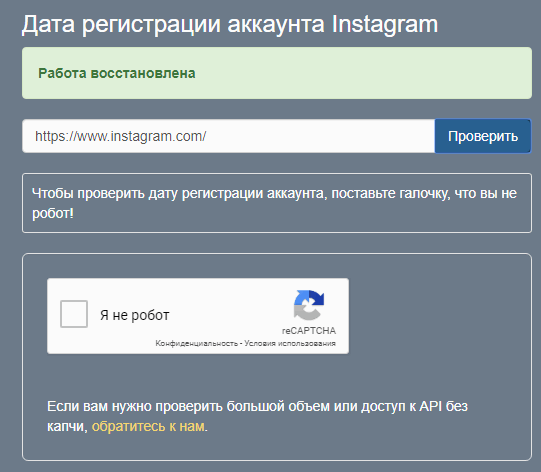Focus the Instagram URL input field
Viewport: 541px width, 472px height.
click(x=228, y=136)
